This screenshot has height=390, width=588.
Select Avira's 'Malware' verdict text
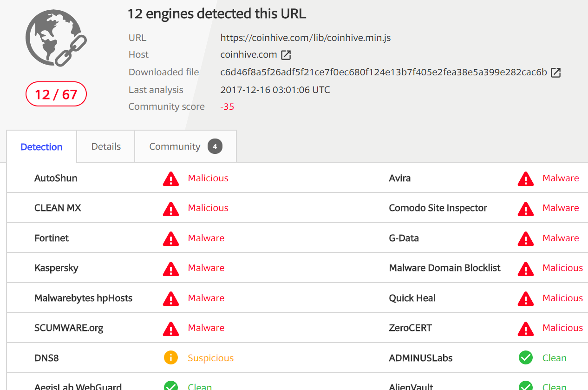point(561,178)
